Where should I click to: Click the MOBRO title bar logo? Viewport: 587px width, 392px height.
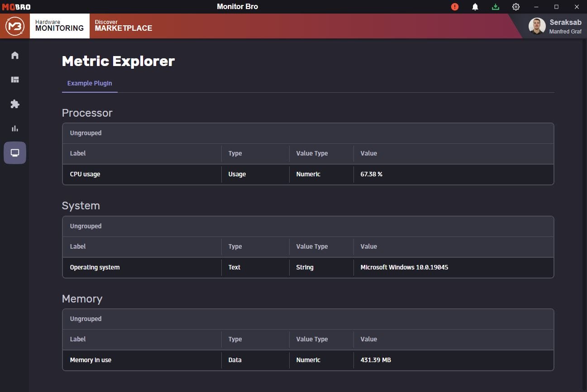pyautogui.click(x=16, y=7)
